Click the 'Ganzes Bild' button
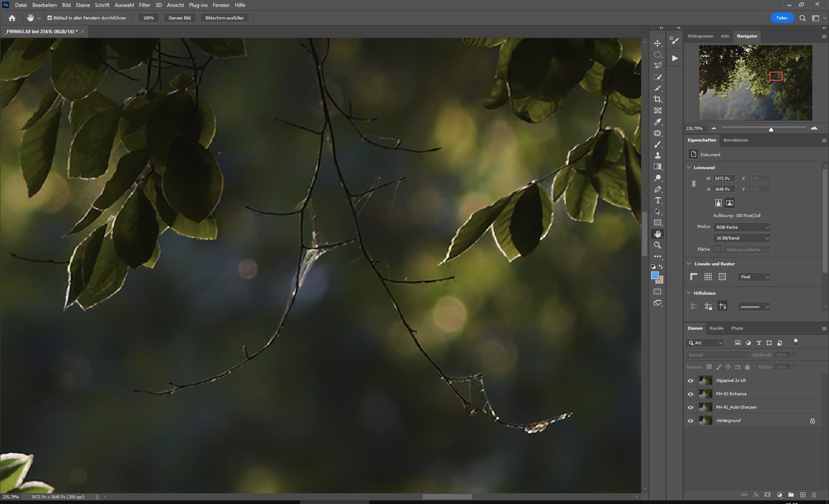The height and width of the screenshot is (504, 829). tap(180, 18)
